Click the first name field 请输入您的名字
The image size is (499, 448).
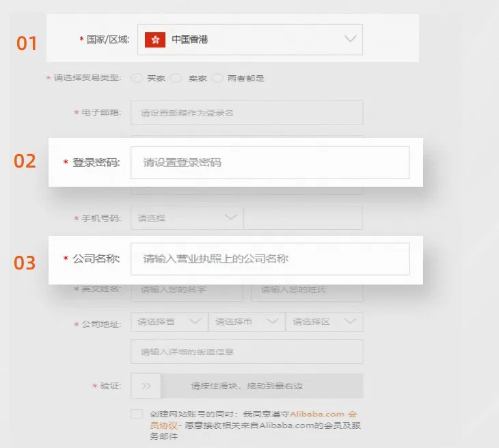pos(187,289)
